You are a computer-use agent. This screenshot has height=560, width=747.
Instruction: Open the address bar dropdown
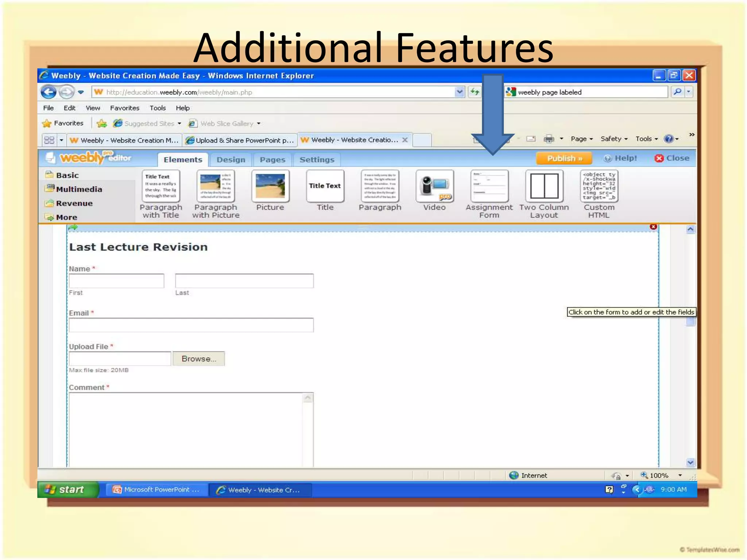tap(460, 92)
